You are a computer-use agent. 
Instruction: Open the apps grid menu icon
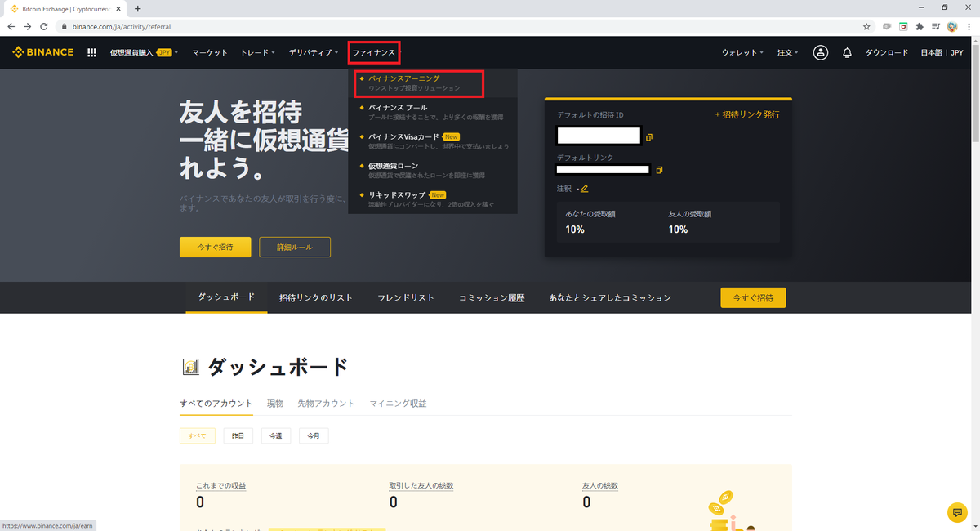91,52
